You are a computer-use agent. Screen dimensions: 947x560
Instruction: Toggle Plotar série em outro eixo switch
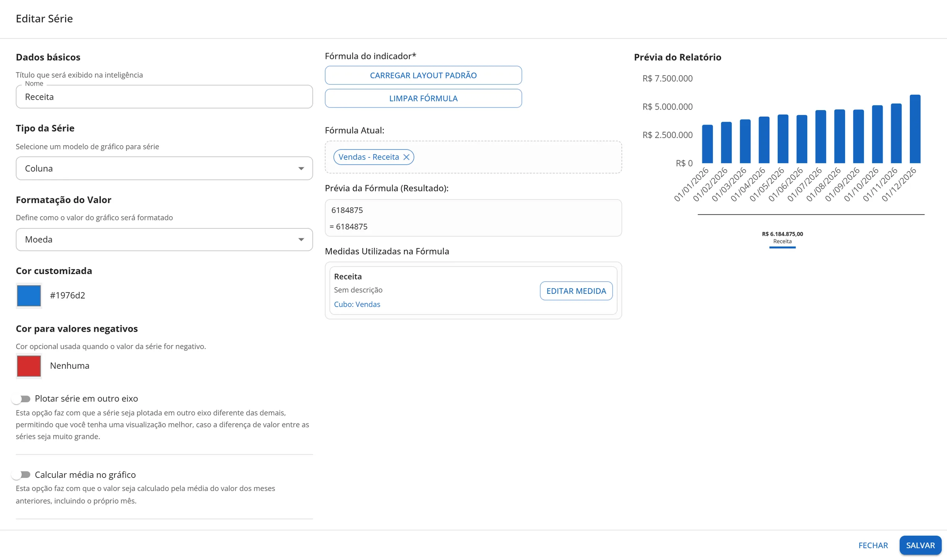pyautogui.click(x=21, y=399)
